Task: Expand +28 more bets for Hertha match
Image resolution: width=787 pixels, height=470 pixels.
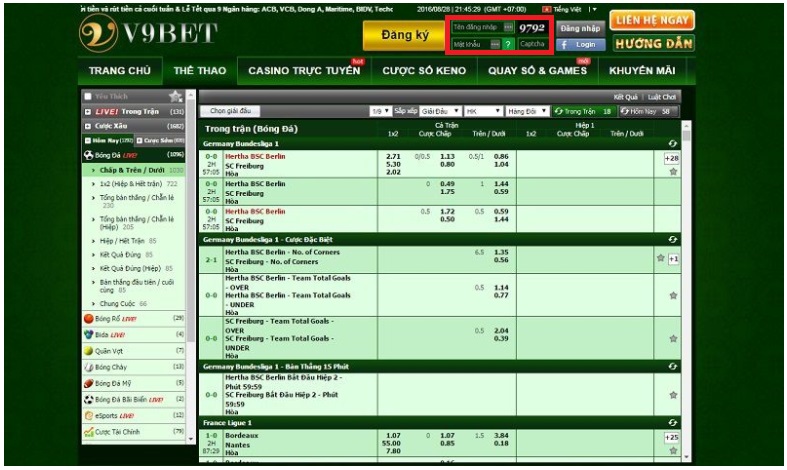Action: pos(672,158)
